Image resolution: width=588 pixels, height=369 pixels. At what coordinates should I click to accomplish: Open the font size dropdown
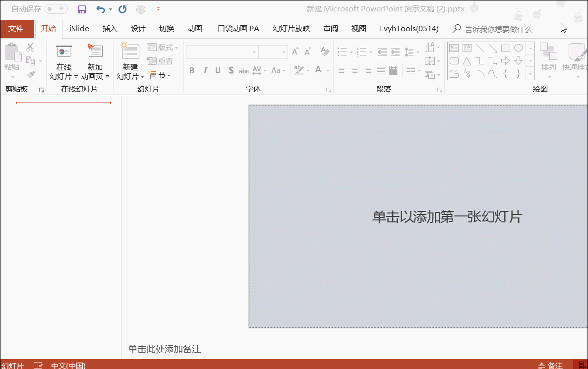[284, 51]
